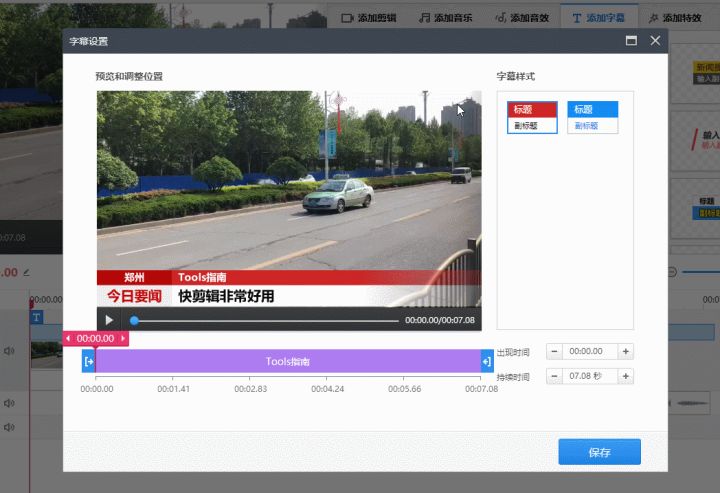Click the preview playback progress handle
The image size is (720, 493).
coord(134,320)
